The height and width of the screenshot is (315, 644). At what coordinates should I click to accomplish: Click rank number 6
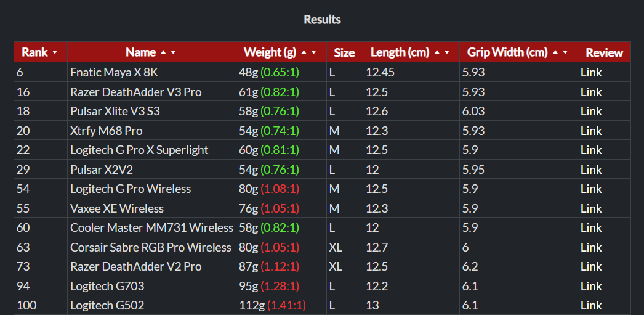pos(19,72)
